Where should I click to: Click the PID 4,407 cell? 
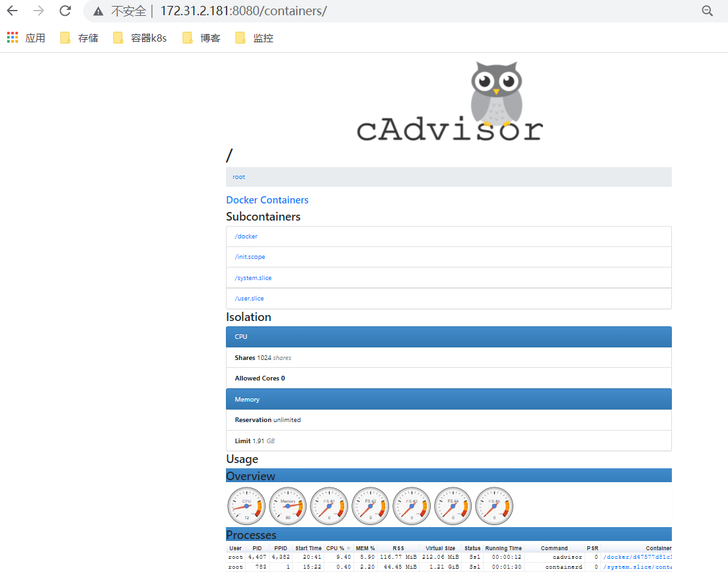coord(257,557)
